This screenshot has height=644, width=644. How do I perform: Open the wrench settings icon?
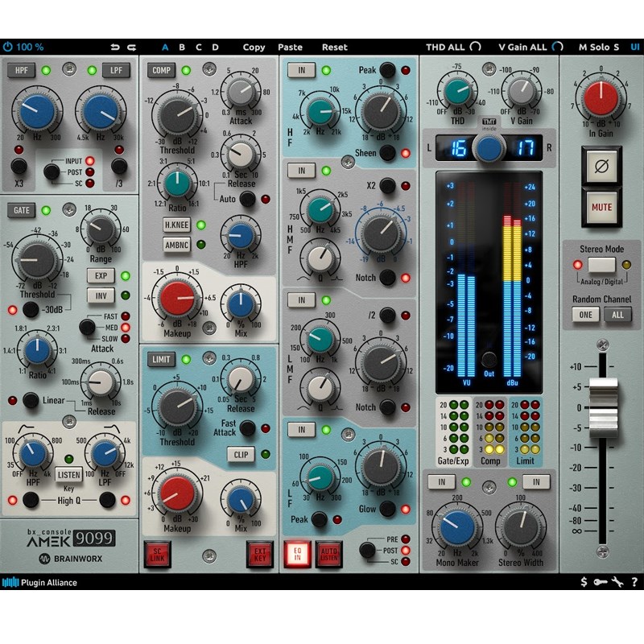pyautogui.click(x=617, y=581)
